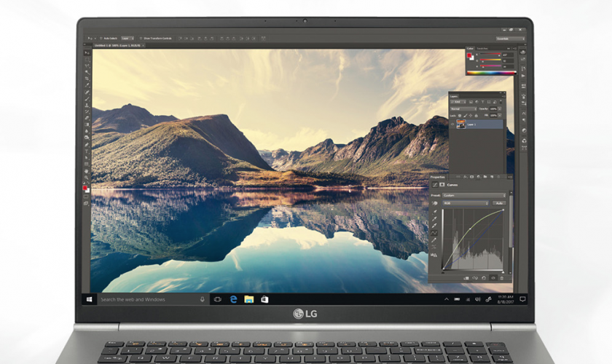612x364 pixels.
Task: Select the Eraser tool
Action: pyautogui.click(x=87, y=118)
